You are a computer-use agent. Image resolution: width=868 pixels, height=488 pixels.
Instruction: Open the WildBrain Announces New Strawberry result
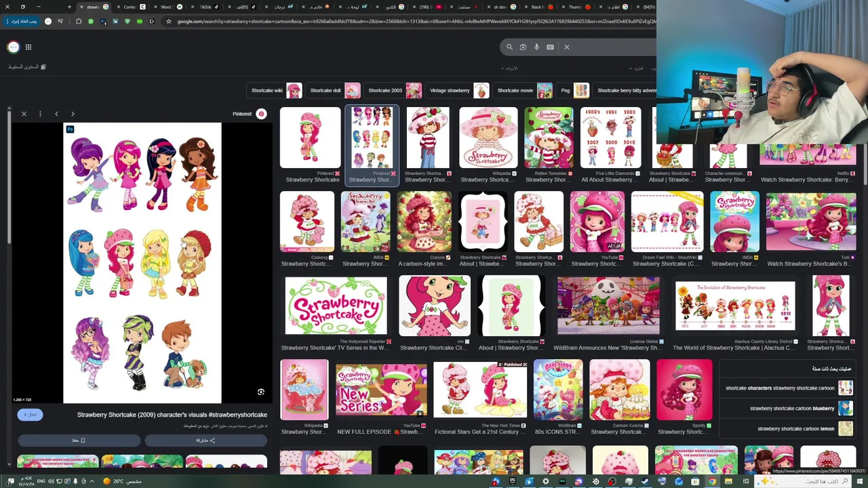pos(608,306)
